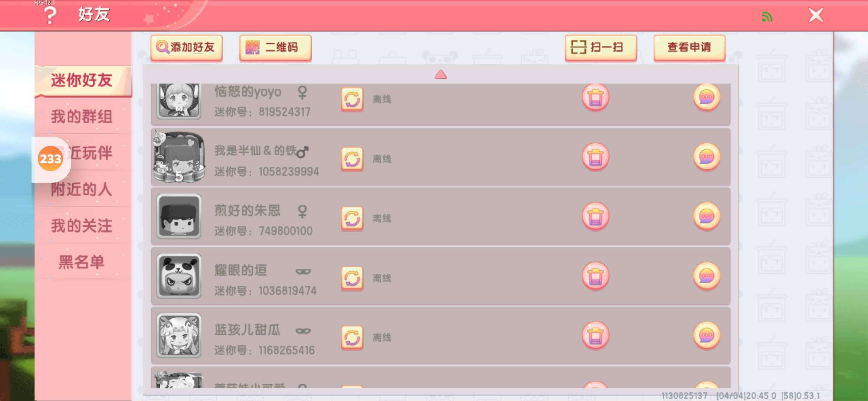The width and height of the screenshot is (868, 401).
Task: Open chat with 耀眼的垣
Action: click(707, 276)
